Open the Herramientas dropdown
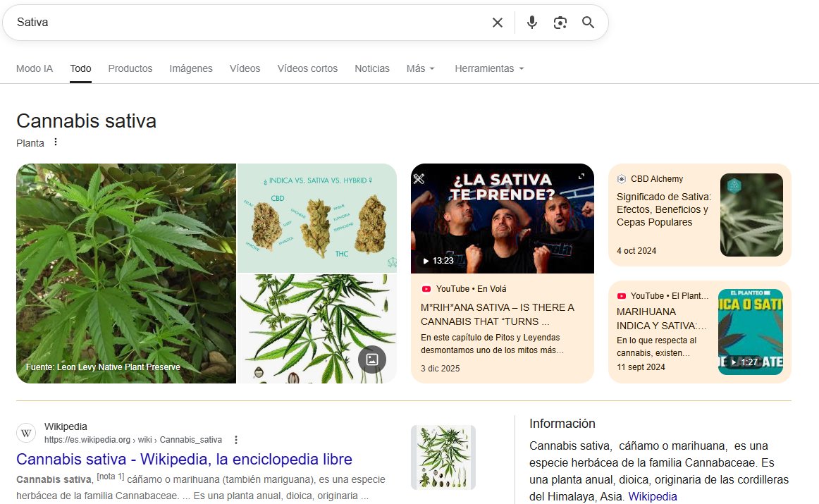 tap(489, 68)
